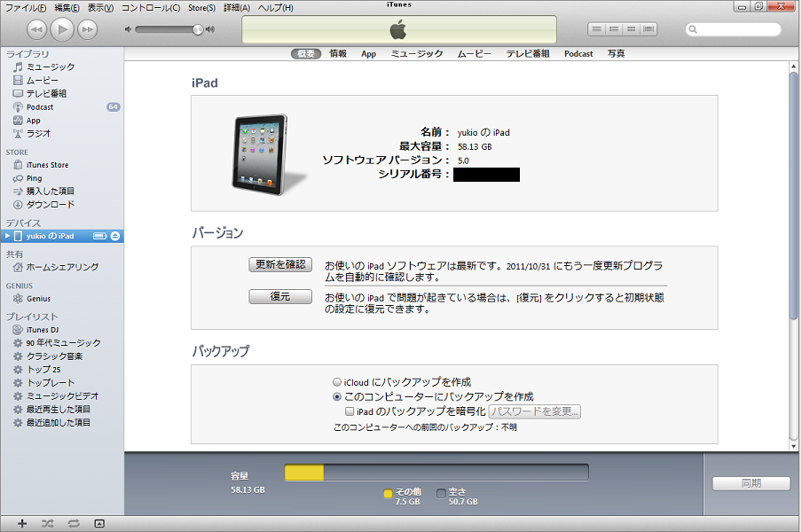
Task: Select iCloud にバックアップを作成 option
Action: 337,382
